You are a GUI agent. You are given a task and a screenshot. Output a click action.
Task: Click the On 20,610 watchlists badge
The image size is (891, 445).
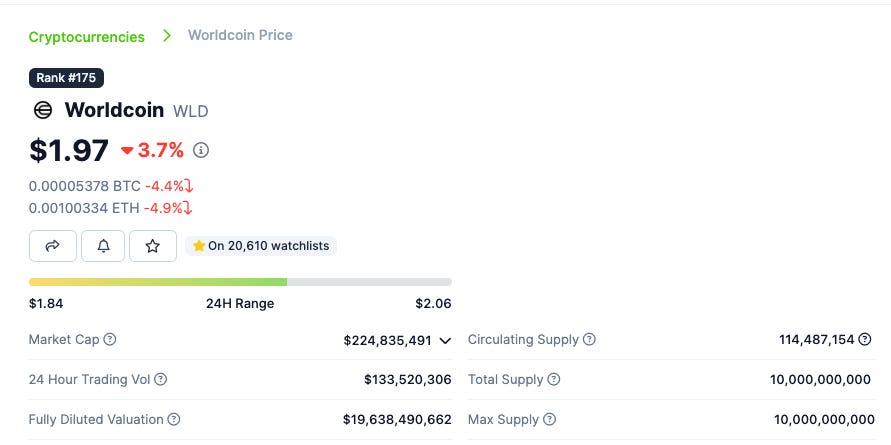pos(261,245)
